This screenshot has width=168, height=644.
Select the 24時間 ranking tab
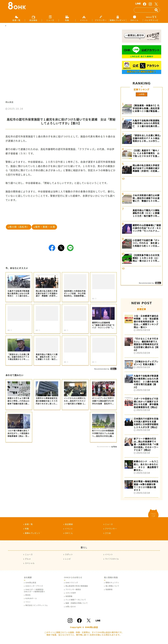pyautogui.click(x=141, y=94)
